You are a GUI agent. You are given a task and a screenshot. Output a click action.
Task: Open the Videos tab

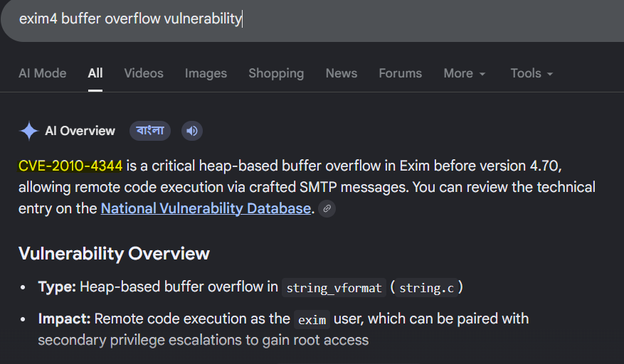tap(144, 74)
